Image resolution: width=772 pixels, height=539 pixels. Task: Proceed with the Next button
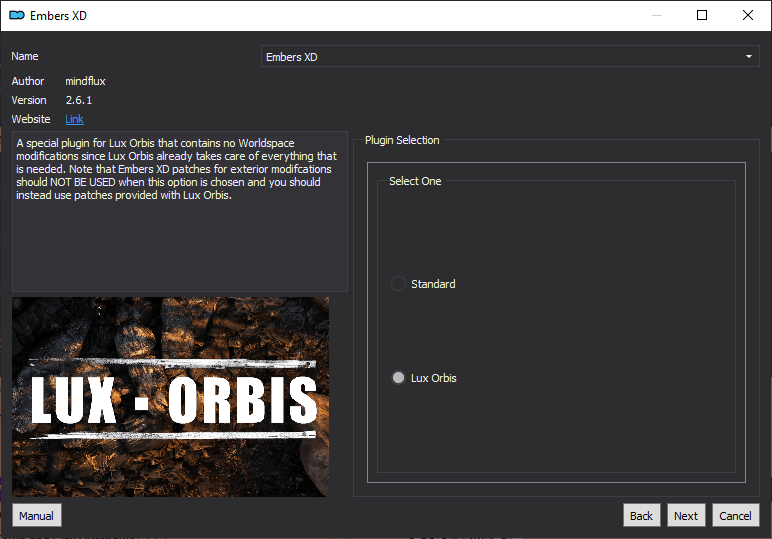686,515
